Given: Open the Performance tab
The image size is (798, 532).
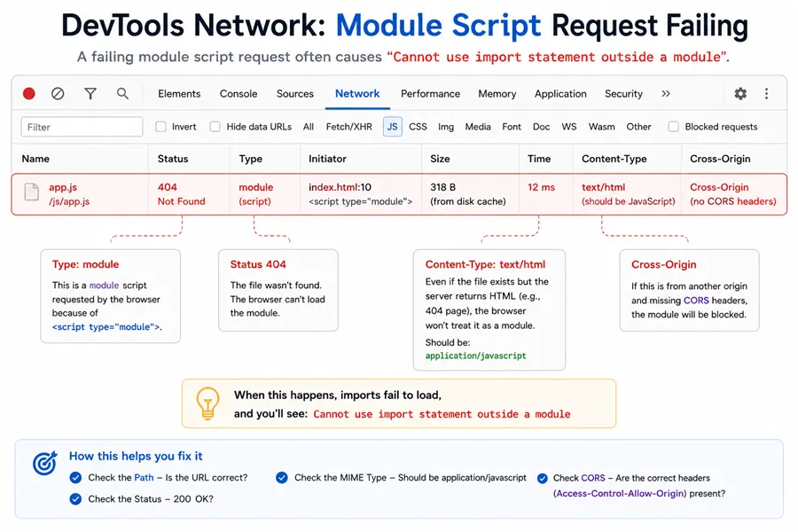Looking at the screenshot, I should [430, 94].
